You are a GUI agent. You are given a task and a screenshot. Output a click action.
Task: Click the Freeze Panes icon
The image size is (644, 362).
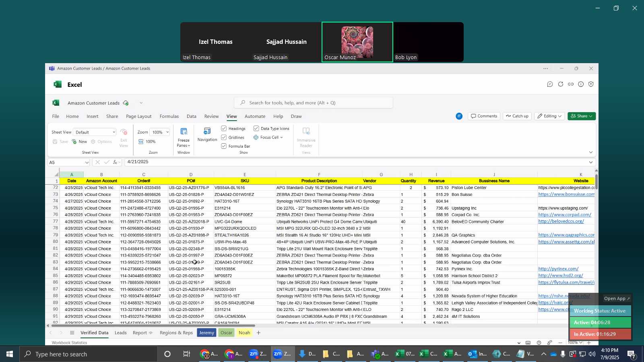(x=184, y=132)
